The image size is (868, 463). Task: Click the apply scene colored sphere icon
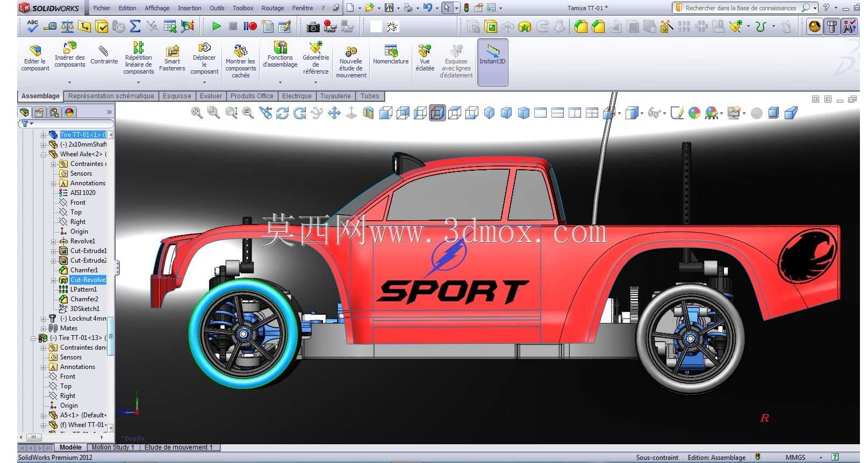pyautogui.click(x=712, y=113)
